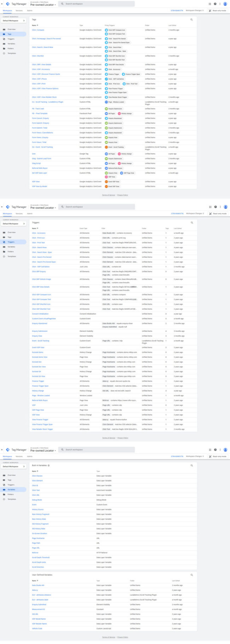Click 'Click - GDP Call Button' trigger chip

114,79
